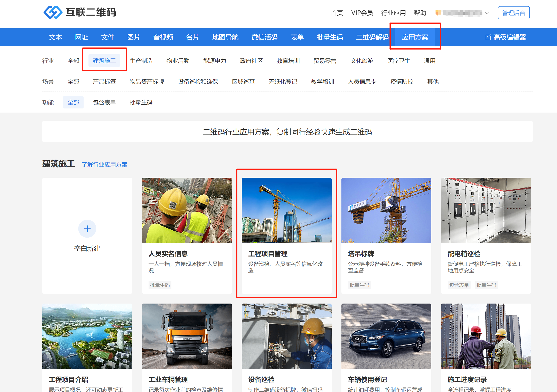
Task: Click the 互联二维码 logo icon
Action: pyautogui.click(x=53, y=12)
